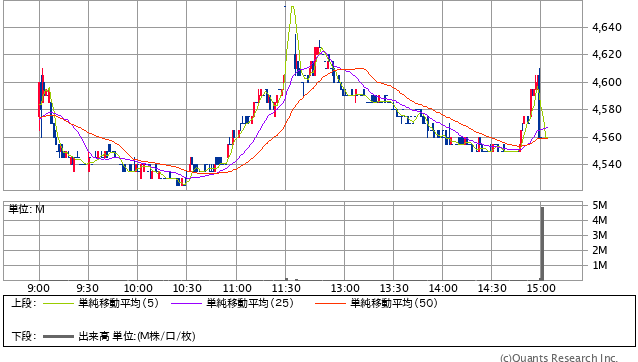Image resolution: width=638 pixels, height=362 pixels.
Task: Click the 14:30 time axis label
Action: coord(492,288)
